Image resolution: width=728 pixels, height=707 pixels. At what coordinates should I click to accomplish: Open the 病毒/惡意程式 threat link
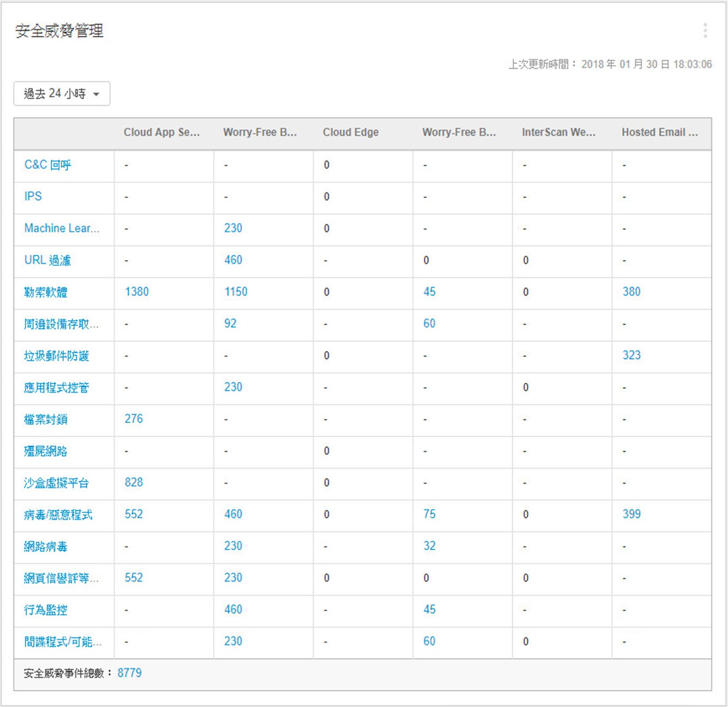58,514
